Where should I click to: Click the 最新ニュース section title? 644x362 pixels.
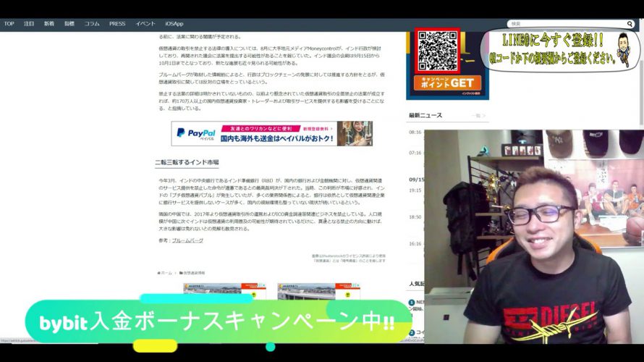(x=425, y=115)
